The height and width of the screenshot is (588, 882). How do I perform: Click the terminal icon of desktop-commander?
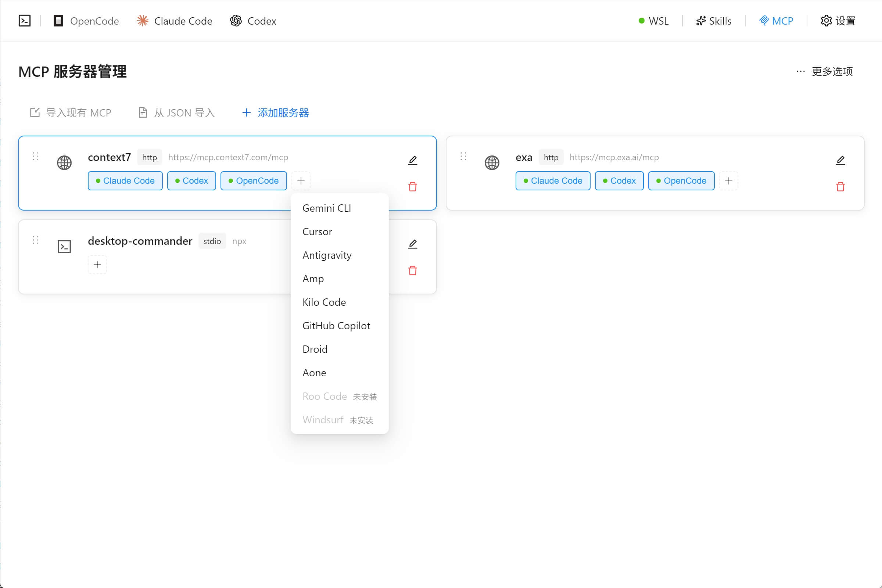coord(64,247)
